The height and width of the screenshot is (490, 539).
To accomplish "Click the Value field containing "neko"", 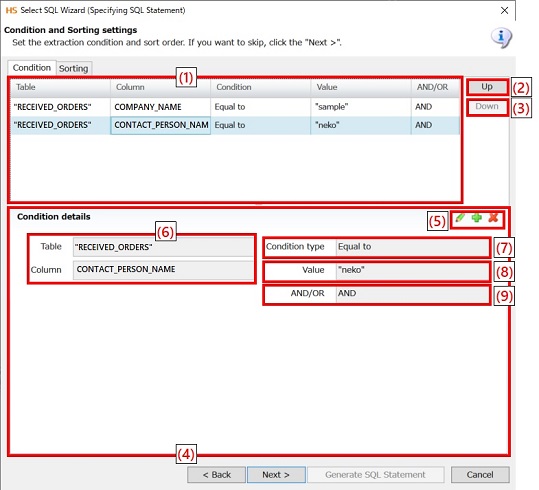I will [x=412, y=270].
